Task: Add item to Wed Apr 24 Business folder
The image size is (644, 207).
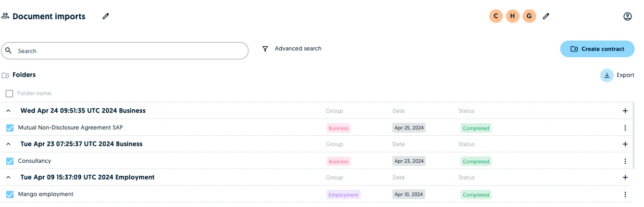Action: point(625,111)
